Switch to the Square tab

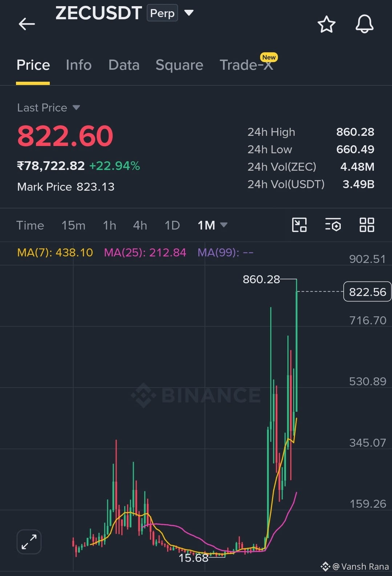click(179, 65)
